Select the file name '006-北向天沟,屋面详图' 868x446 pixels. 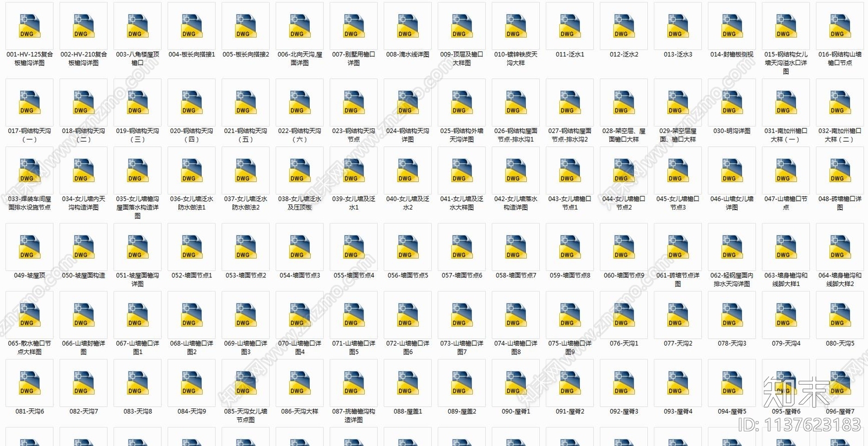(299, 59)
